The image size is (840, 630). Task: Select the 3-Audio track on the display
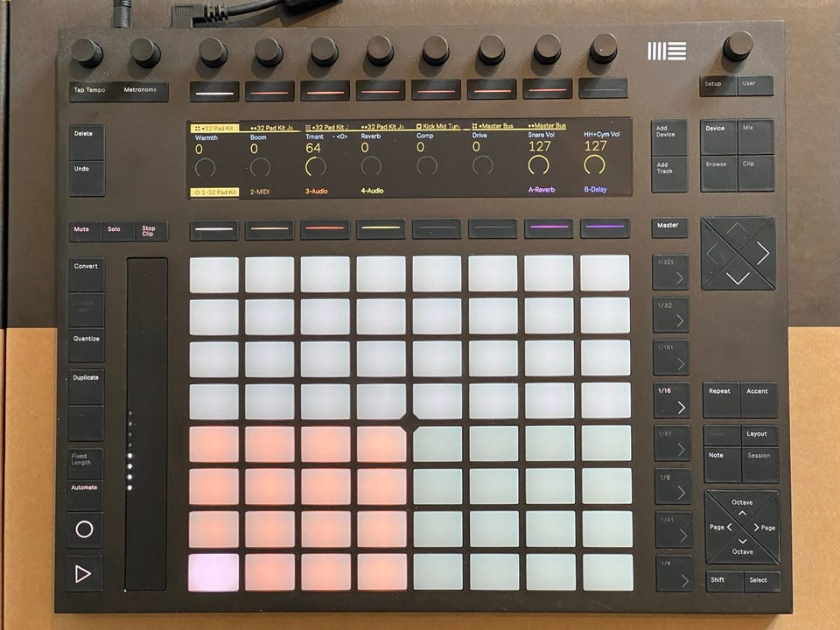click(317, 192)
